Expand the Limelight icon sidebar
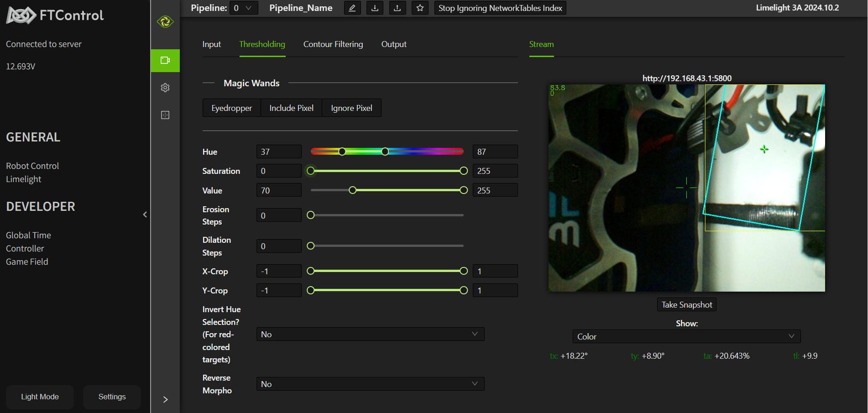 (165, 399)
